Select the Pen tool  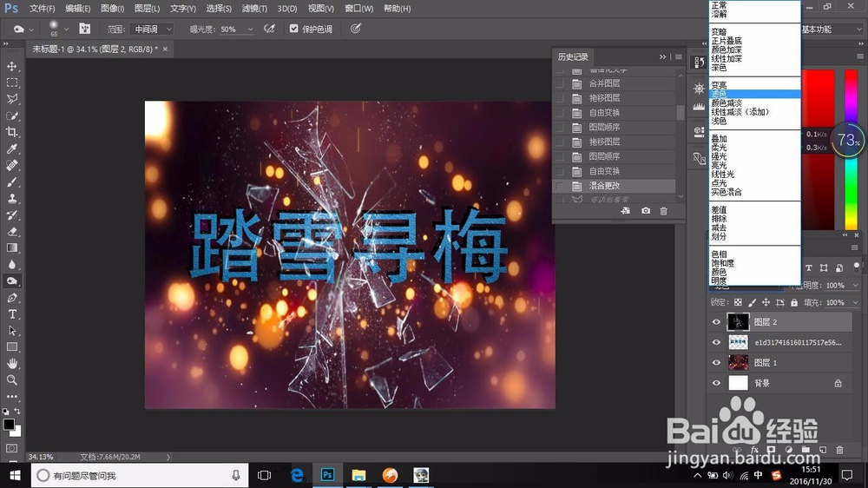click(x=11, y=298)
